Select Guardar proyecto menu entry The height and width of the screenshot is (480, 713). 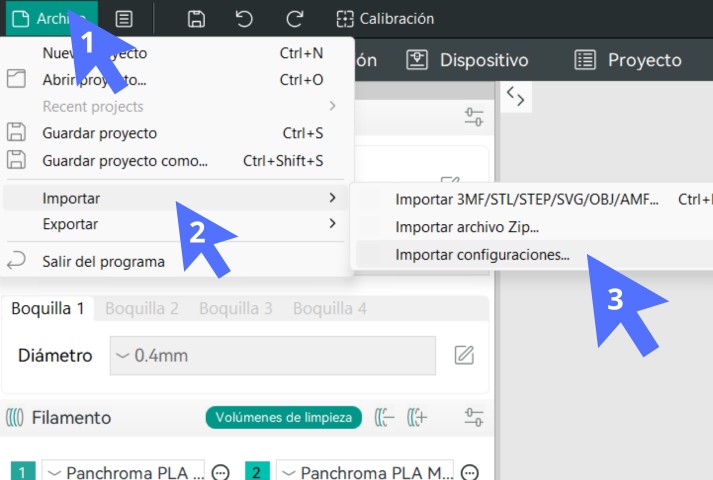point(176,133)
